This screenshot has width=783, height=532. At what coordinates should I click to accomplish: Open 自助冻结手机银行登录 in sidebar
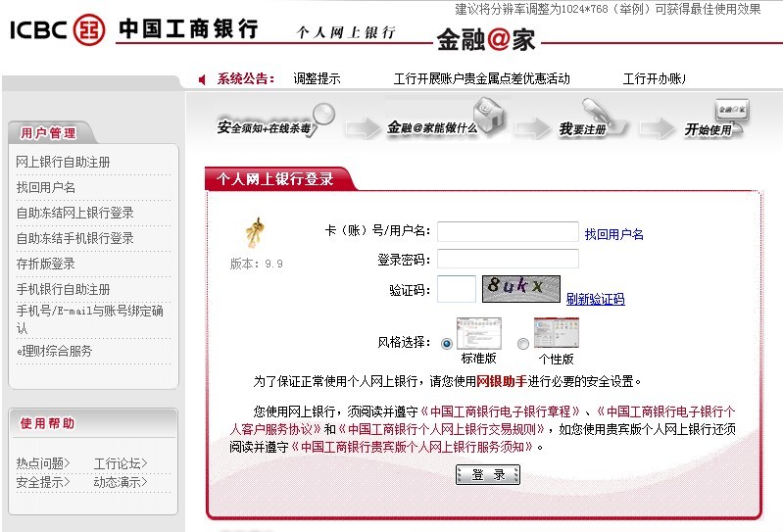(x=74, y=238)
